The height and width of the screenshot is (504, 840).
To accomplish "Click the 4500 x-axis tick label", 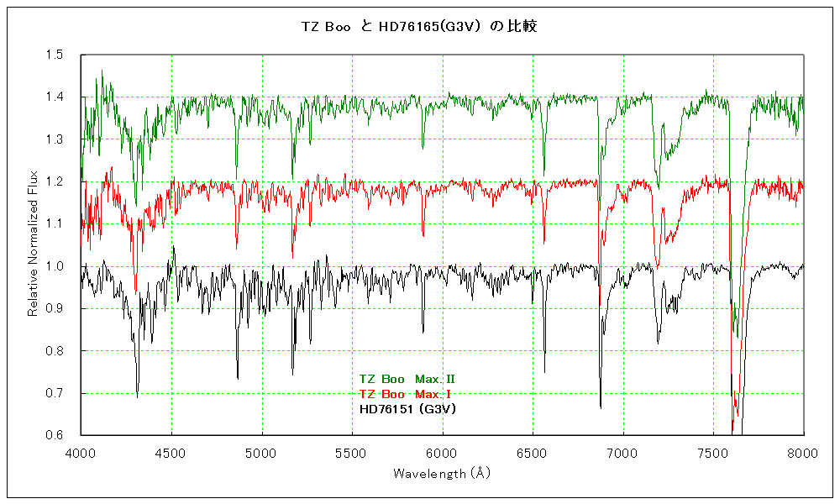I will [171, 451].
